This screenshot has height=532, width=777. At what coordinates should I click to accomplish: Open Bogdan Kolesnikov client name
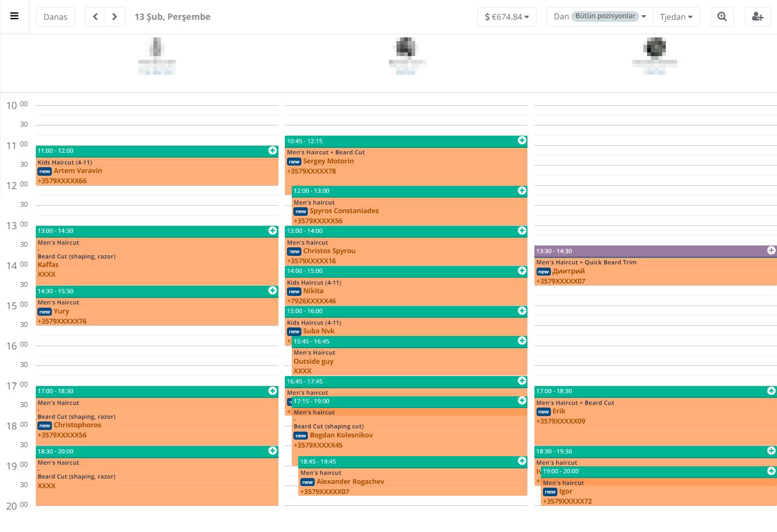[x=341, y=435]
